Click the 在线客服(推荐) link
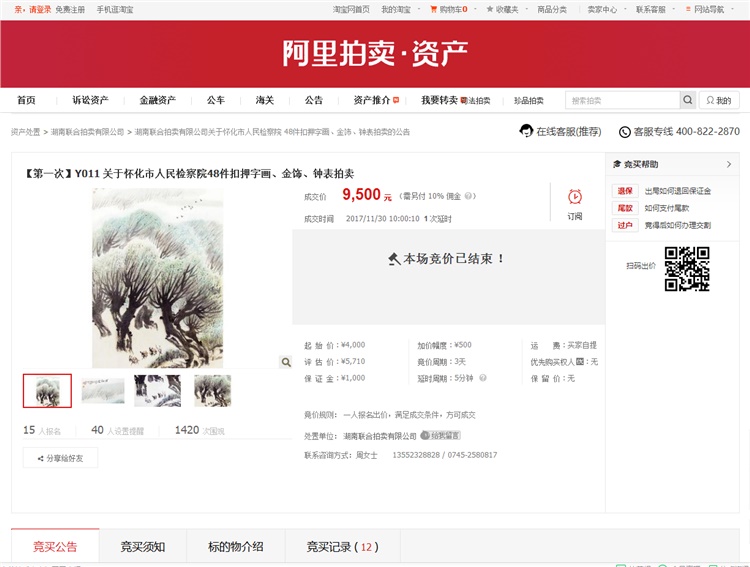The image size is (750, 567). (569, 131)
